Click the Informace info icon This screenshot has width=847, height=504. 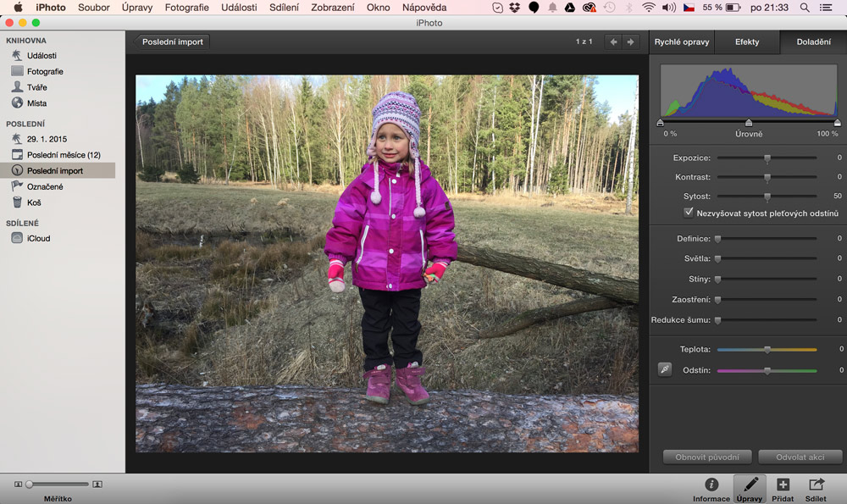[711, 485]
